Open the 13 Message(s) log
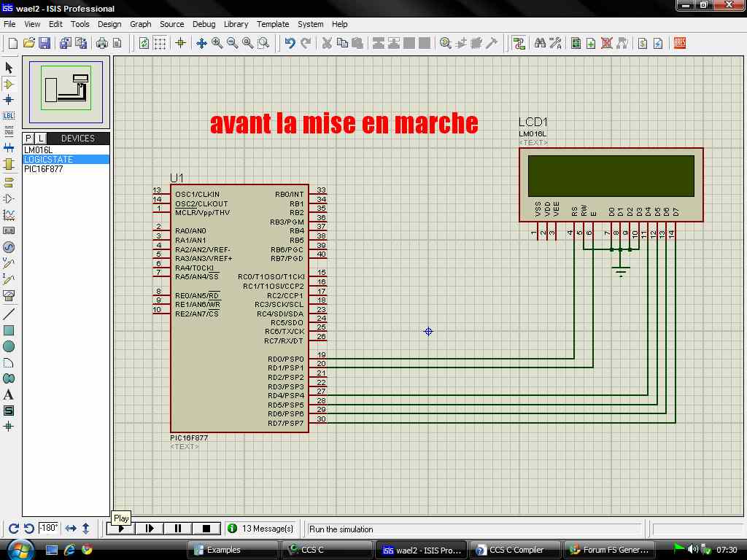The image size is (747, 560). (x=261, y=529)
